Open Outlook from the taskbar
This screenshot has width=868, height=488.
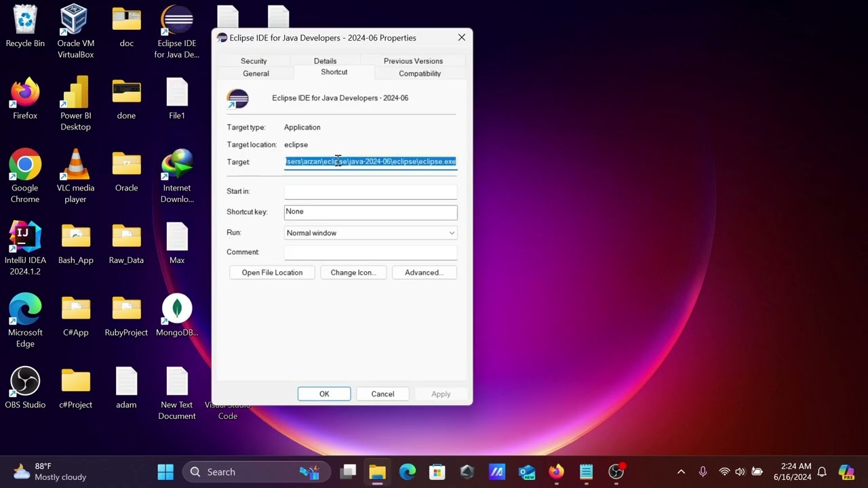[527, 472]
